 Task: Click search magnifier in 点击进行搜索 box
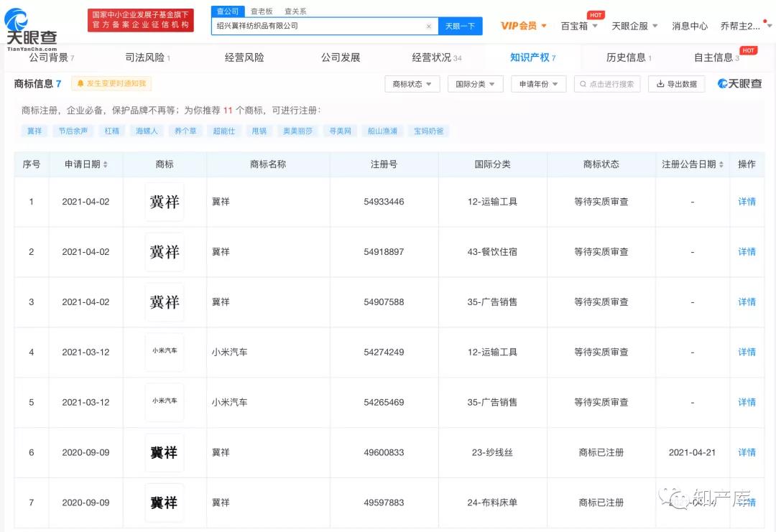coord(583,84)
